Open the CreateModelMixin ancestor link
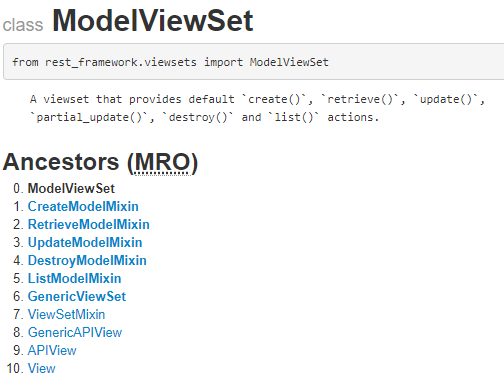 point(83,206)
